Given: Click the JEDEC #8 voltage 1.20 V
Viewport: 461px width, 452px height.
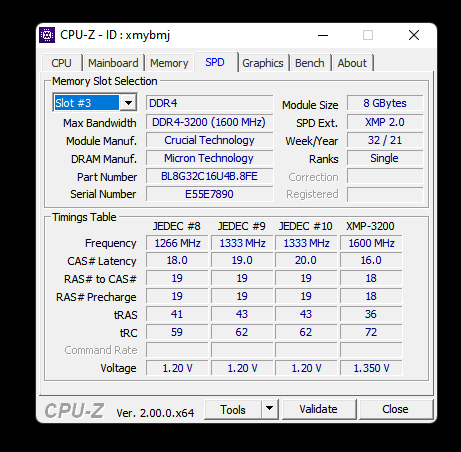Looking at the screenshot, I should point(177,368).
